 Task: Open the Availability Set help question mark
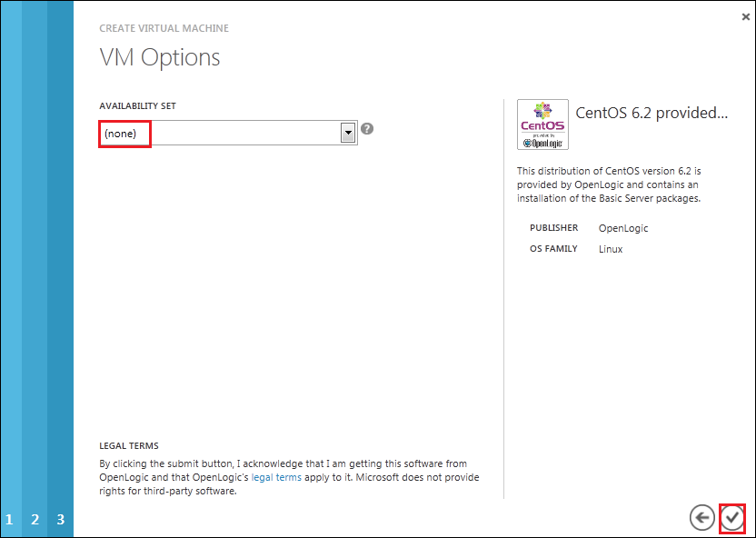click(x=367, y=129)
